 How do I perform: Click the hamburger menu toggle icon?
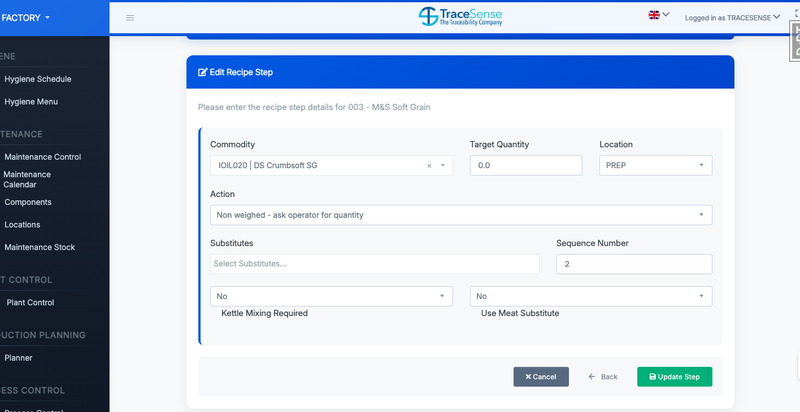pyautogui.click(x=130, y=17)
